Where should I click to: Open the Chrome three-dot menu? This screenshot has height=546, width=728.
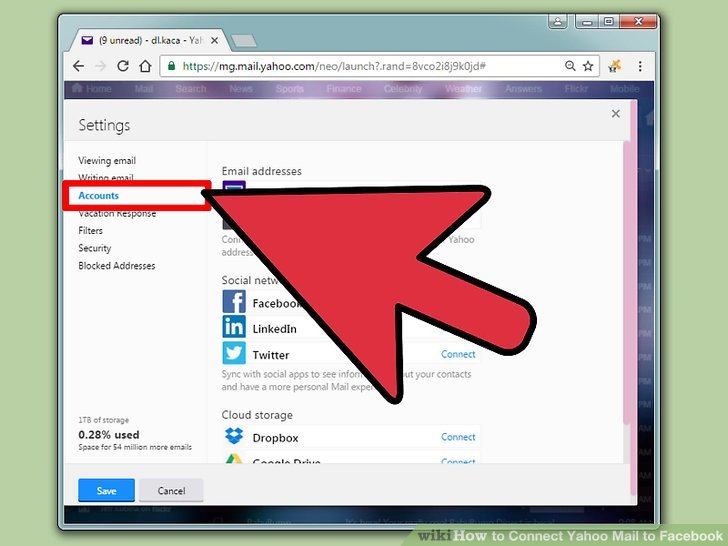pyautogui.click(x=640, y=66)
